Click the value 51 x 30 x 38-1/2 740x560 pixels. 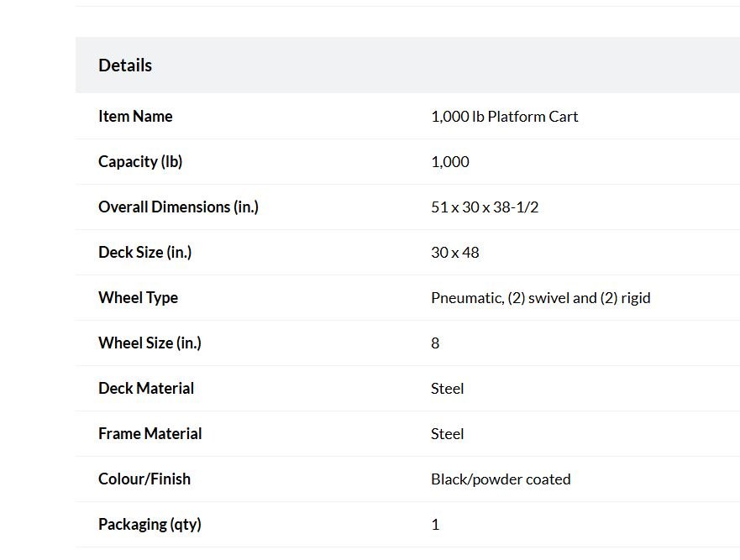click(485, 207)
